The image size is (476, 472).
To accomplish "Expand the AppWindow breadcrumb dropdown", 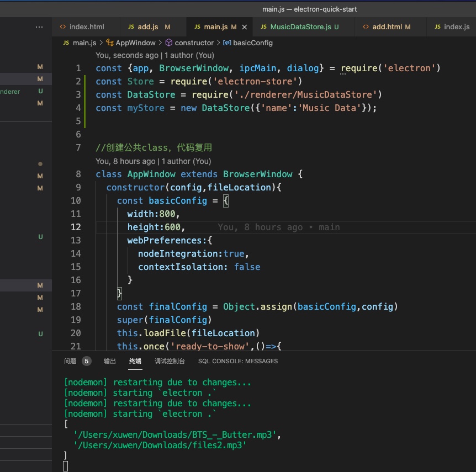I will click(135, 43).
